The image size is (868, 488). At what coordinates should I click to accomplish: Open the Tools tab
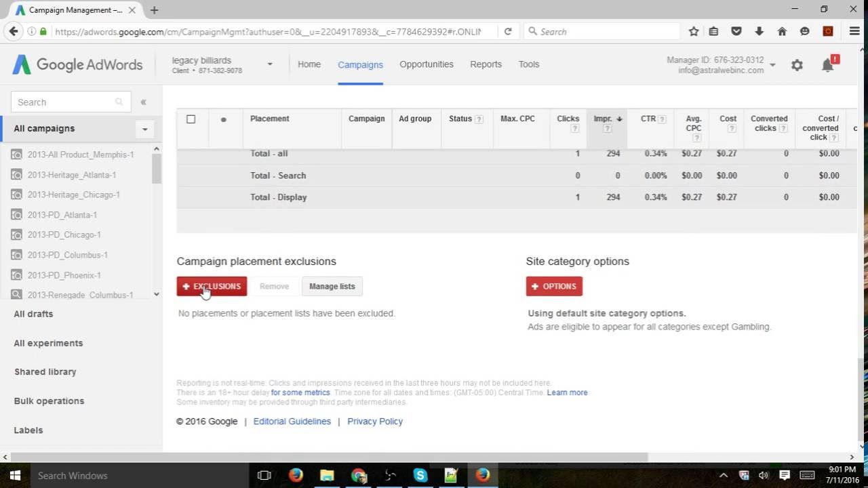click(529, 64)
